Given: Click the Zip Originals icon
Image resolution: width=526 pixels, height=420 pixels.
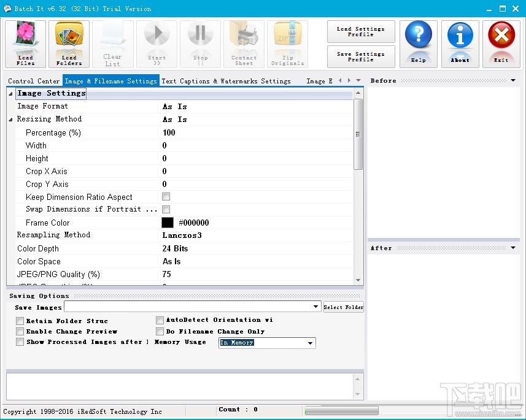Looking at the screenshot, I should 287,44.
